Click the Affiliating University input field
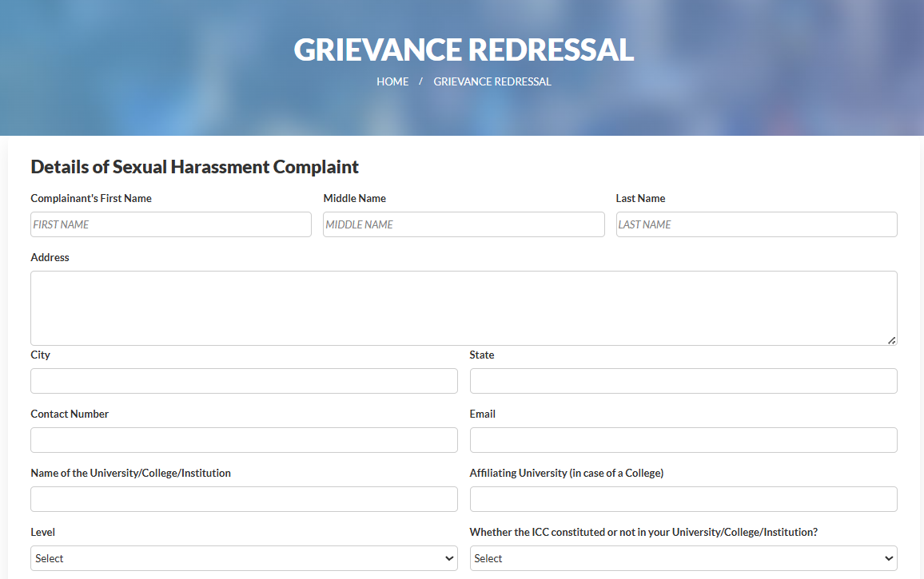This screenshot has height=579, width=924. point(683,499)
